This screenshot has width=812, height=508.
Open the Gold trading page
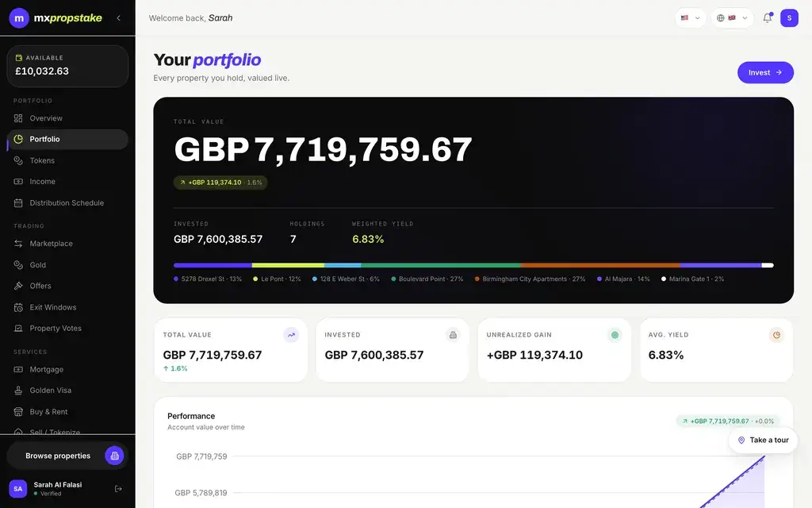pyautogui.click(x=67, y=265)
